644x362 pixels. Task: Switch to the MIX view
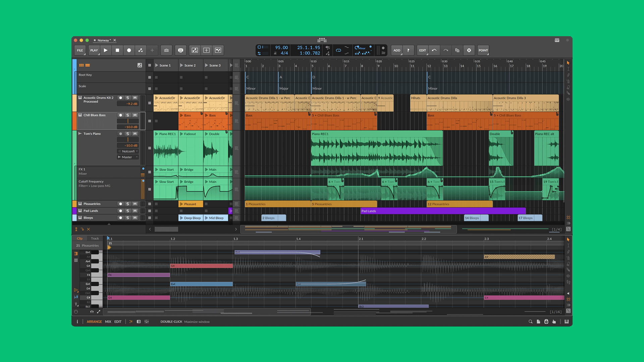(108, 321)
